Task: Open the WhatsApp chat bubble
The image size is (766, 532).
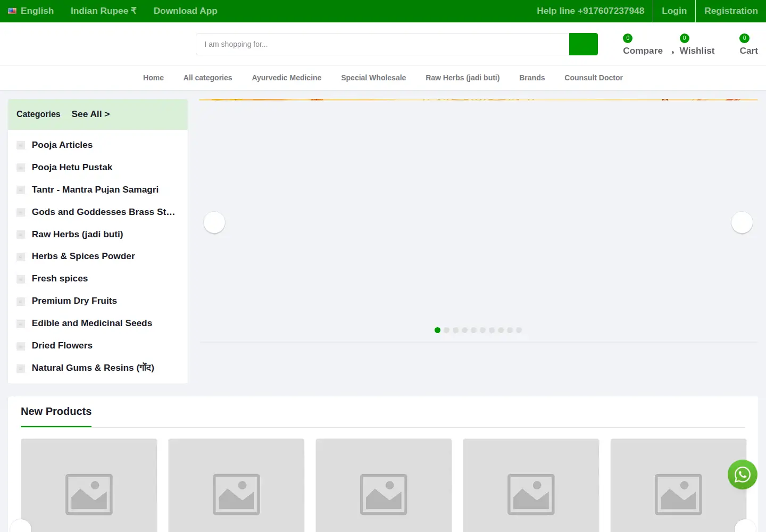Action: [742, 475]
